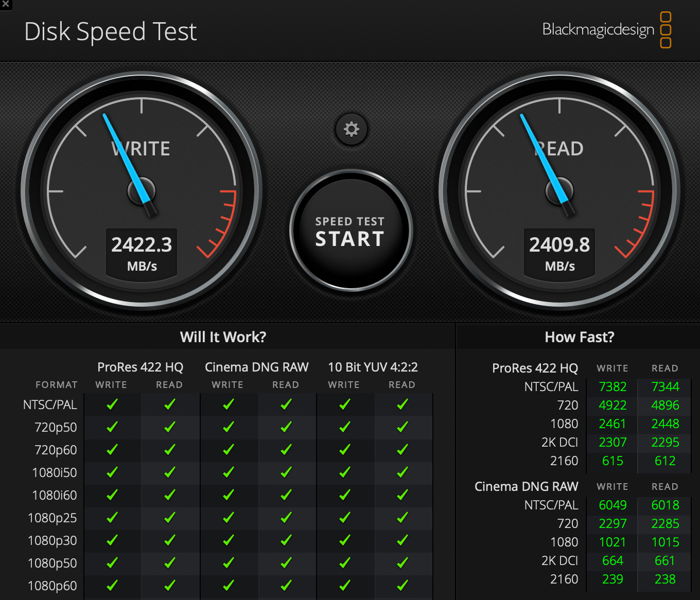Click 1080i60 10 Bit YUV write checkmark
The width and height of the screenshot is (700, 600).
click(344, 495)
